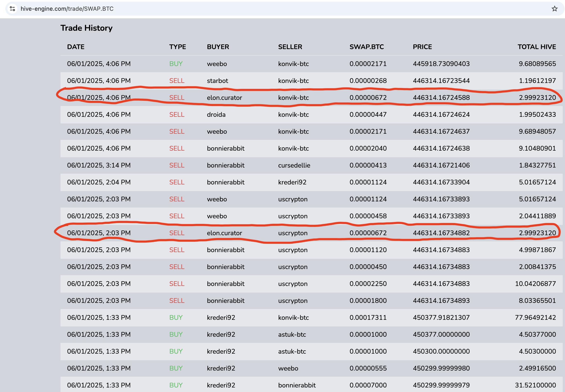The height and width of the screenshot is (392, 565).
Task: Open the site information icon in address bar
Action: tap(12, 9)
